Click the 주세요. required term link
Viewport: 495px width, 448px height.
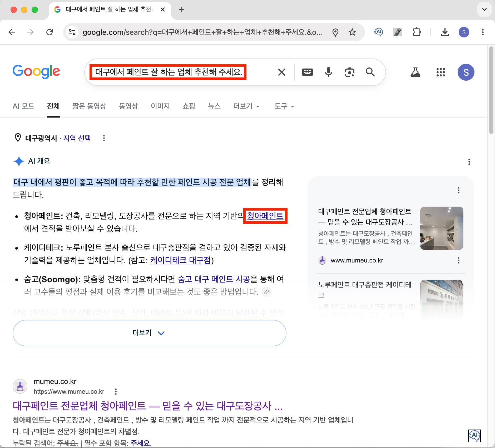(x=141, y=443)
